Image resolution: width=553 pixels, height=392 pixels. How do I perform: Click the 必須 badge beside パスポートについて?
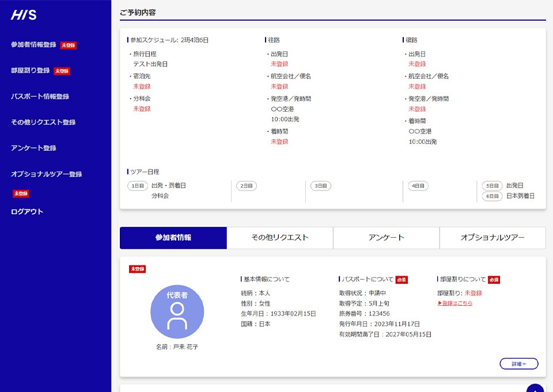pos(402,280)
